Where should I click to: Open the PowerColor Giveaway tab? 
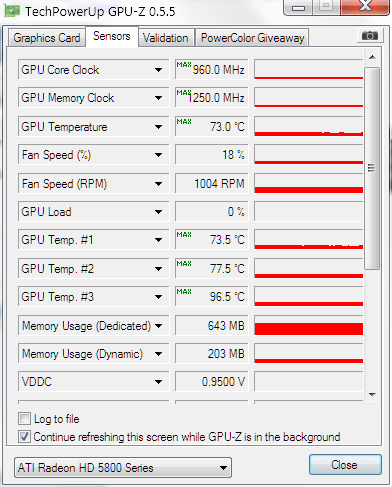[x=252, y=38]
